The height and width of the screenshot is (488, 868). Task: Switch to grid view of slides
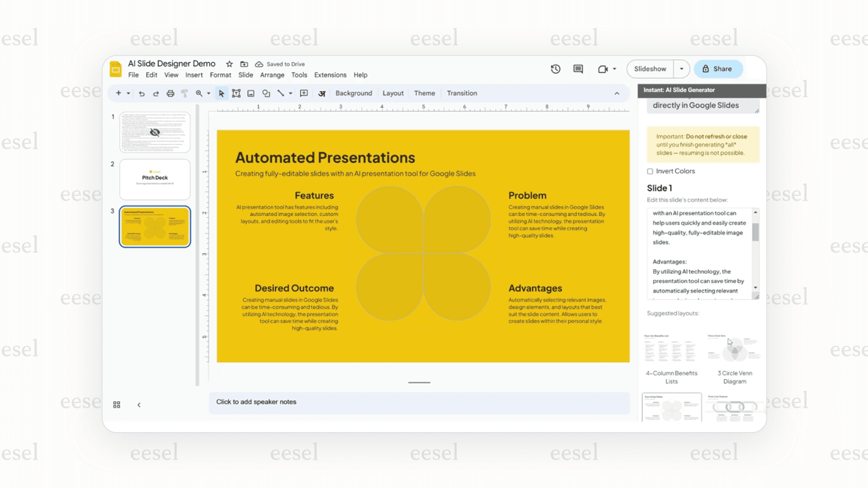coord(116,404)
